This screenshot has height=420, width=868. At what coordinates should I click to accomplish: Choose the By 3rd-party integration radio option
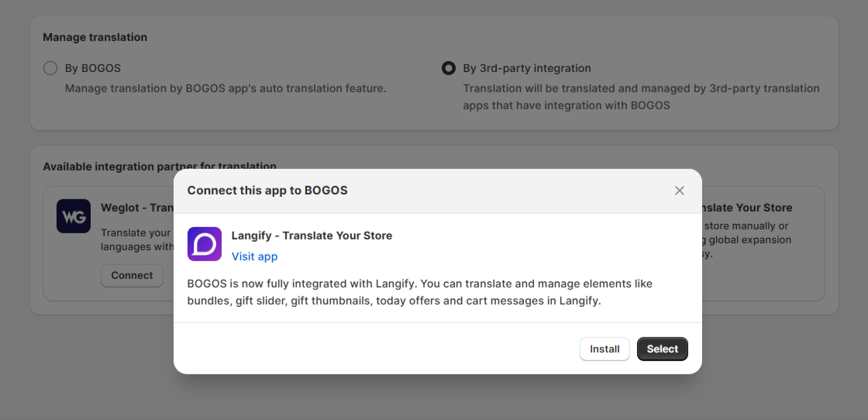(449, 68)
